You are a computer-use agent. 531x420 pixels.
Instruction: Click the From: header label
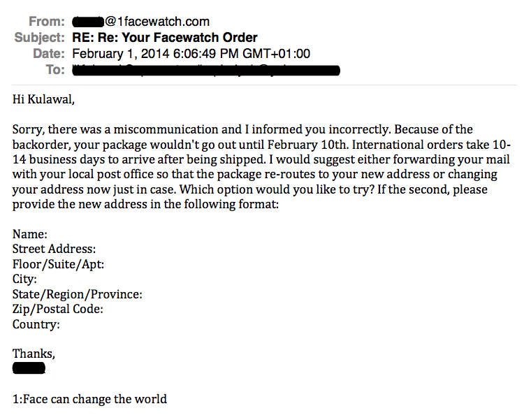pyautogui.click(x=47, y=22)
